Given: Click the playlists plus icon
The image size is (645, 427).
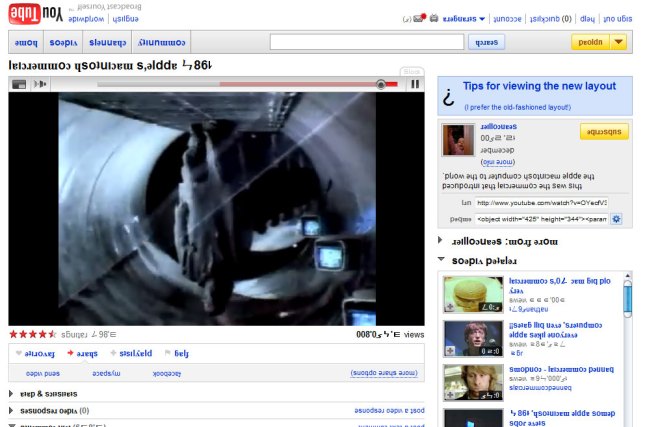Looking at the screenshot, I should pyautogui.click(x=113, y=353).
